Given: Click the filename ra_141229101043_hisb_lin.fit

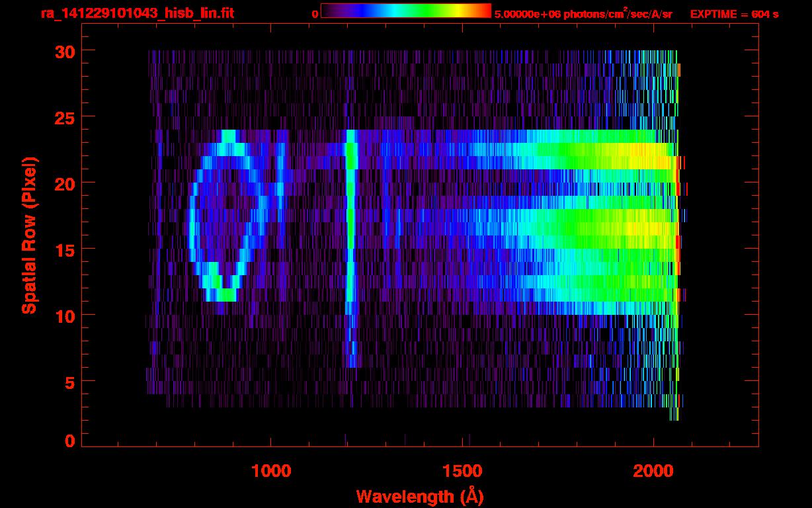Looking at the screenshot, I should point(137,13).
